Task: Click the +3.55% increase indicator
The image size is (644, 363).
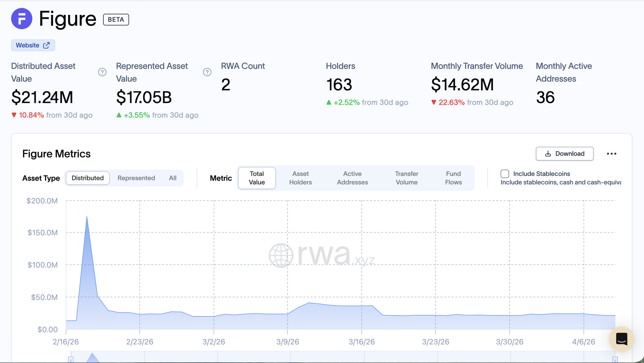Action: point(133,115)
